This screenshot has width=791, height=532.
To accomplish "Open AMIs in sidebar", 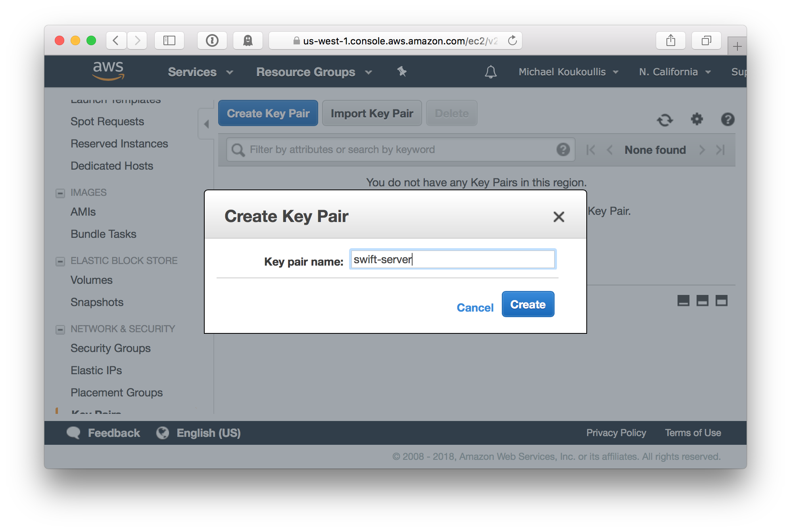I will [x=83, y=212].
